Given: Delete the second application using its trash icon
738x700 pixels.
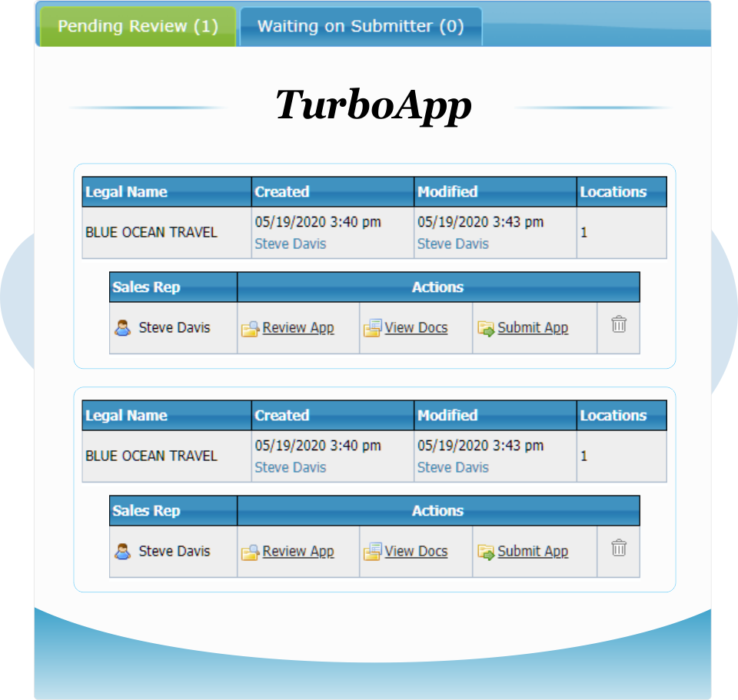Looking at the screenshot, I should [x=618, y=548].
